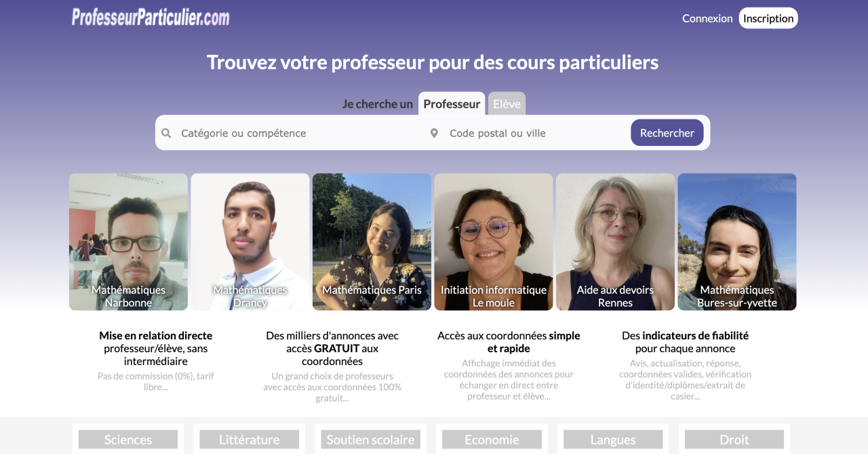Select the Sciences category
Screen dimensions: 868x454
(x=128, y=440)
